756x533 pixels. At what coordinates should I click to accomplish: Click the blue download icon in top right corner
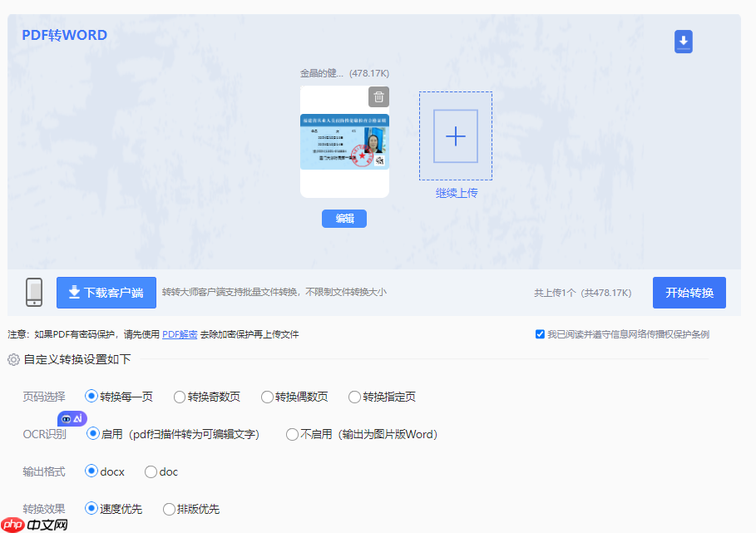click(x=683, y=41)
